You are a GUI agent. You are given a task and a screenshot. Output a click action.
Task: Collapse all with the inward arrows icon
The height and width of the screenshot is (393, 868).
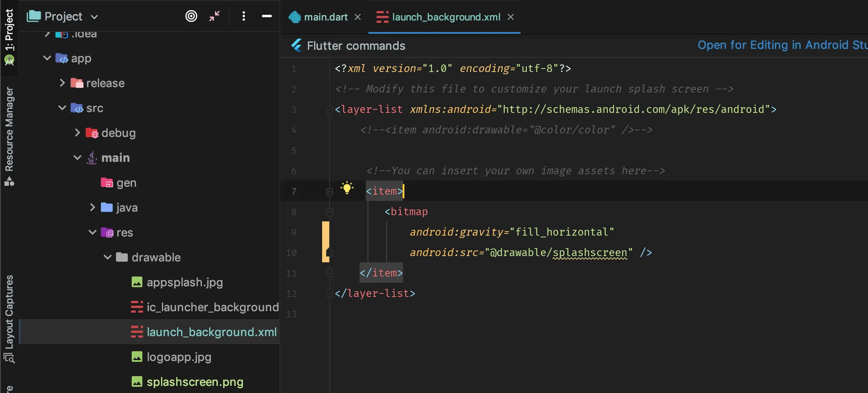(x=214, y=16)
